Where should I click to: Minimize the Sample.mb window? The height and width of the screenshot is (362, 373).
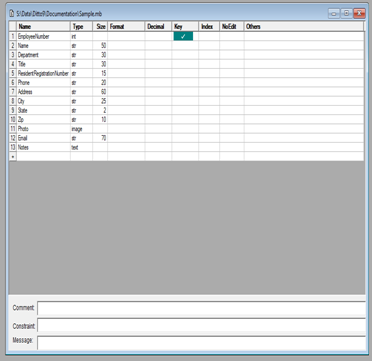[334, 14]
